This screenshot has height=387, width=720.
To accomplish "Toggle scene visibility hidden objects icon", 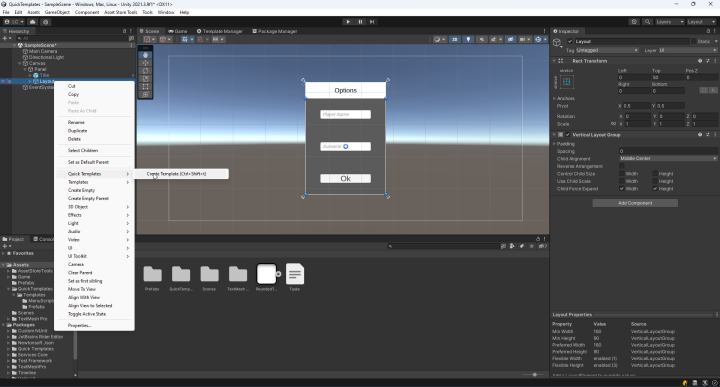I will 510,39.
